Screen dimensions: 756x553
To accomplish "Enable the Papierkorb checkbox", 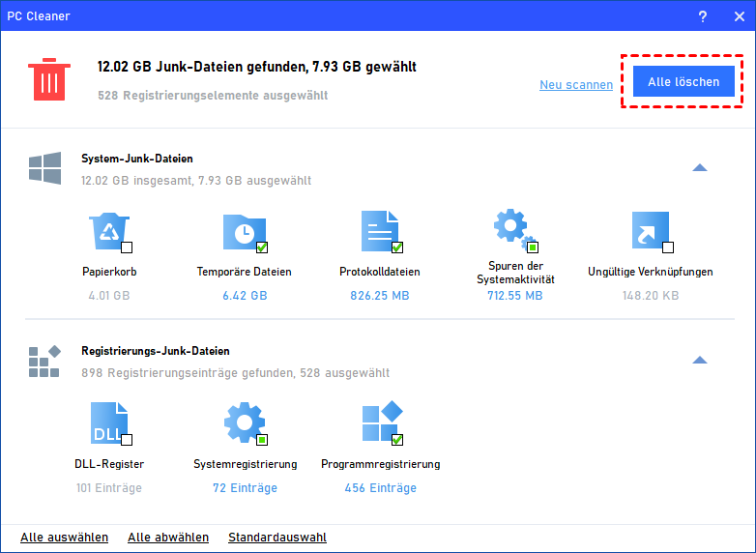I will (127, 247).
